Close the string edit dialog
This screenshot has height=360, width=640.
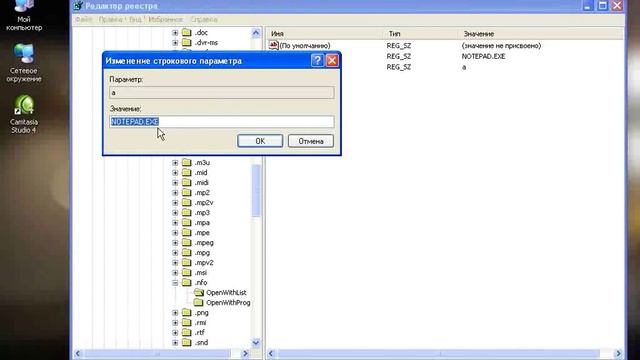332,60
